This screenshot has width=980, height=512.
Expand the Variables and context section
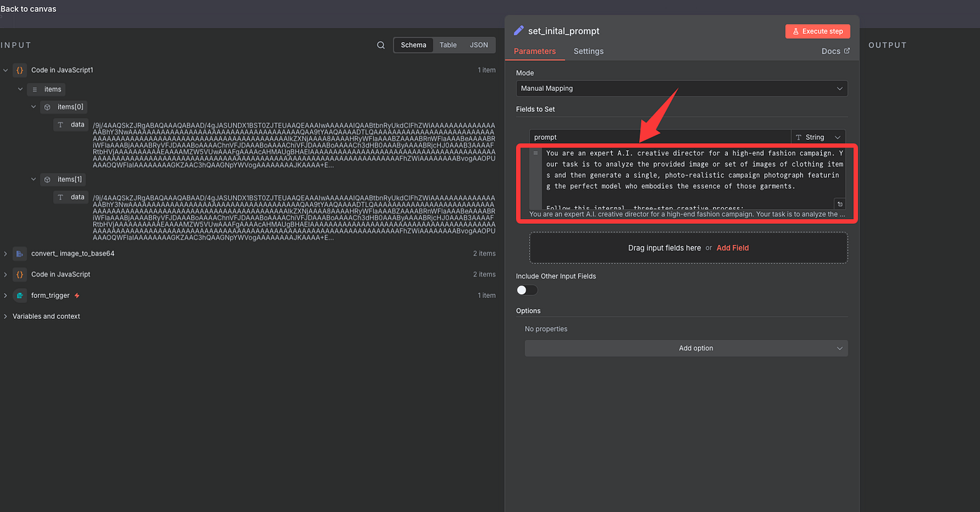click(6, 316)
